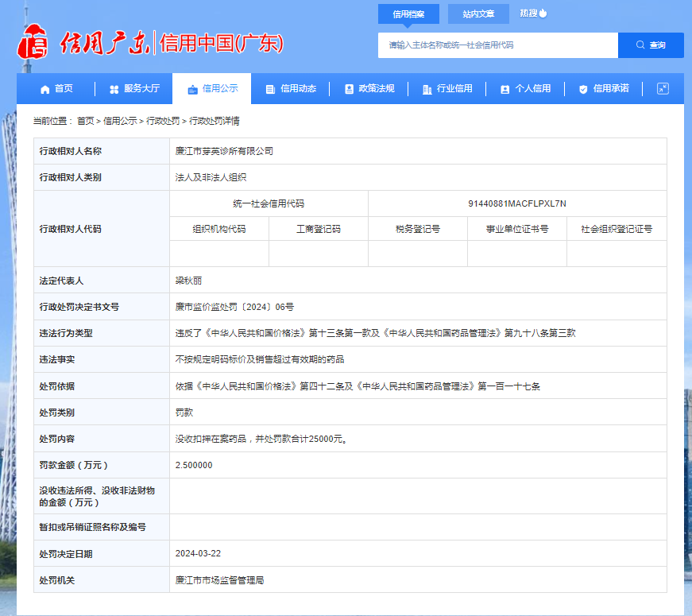Click company name 廉江市芽英诊所有限公司

(224, 151)
